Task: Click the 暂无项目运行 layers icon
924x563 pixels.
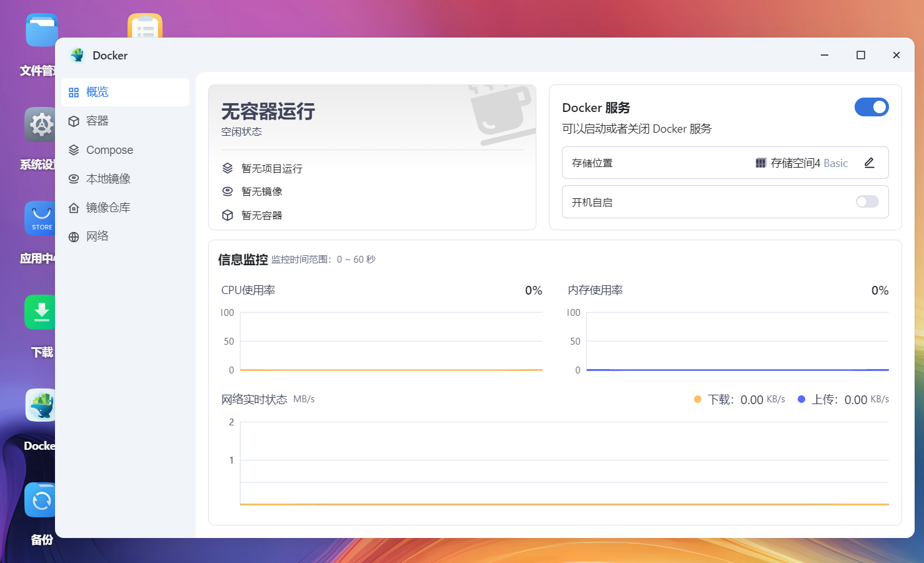Action: click(x=228, y=168)
